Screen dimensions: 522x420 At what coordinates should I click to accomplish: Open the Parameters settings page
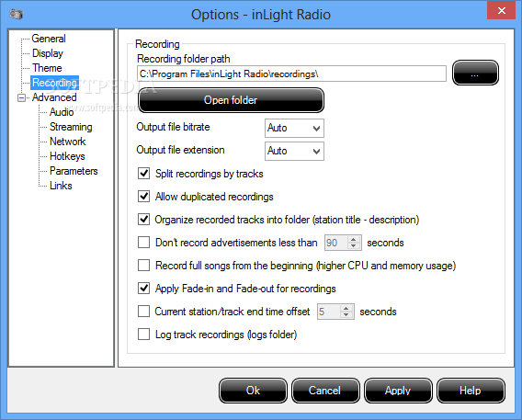(x=74, y=171)
